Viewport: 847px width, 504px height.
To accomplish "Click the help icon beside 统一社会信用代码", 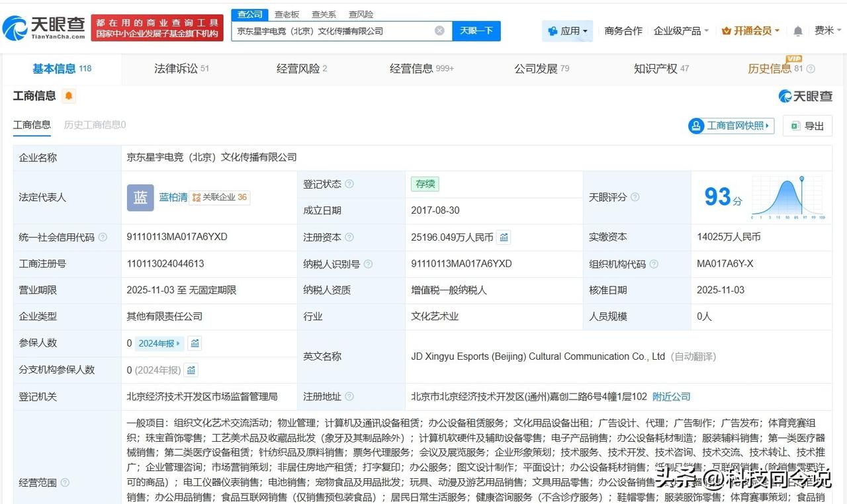I will click(x=103, y=237).
